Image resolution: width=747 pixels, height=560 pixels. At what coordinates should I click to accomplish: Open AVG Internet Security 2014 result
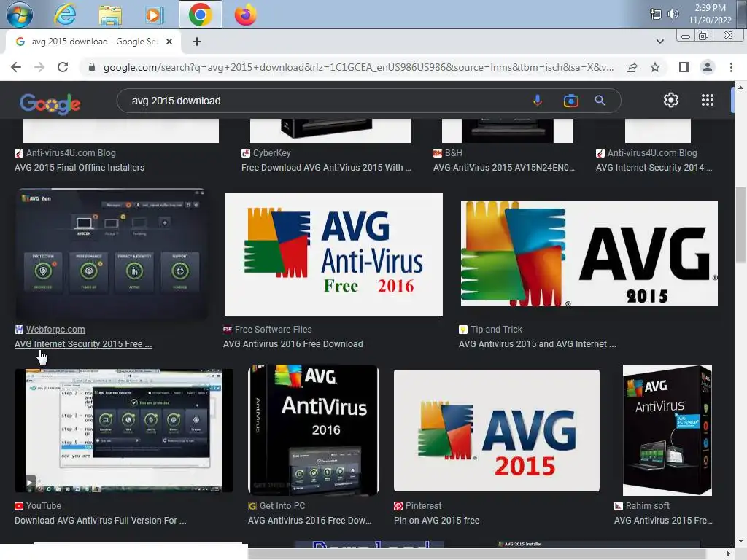tap(654, 168)
